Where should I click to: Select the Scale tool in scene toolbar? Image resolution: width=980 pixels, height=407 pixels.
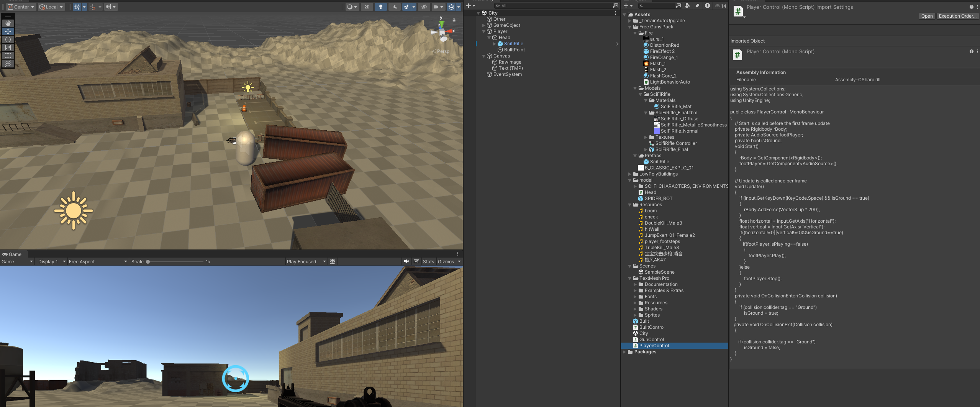(8, 48)
